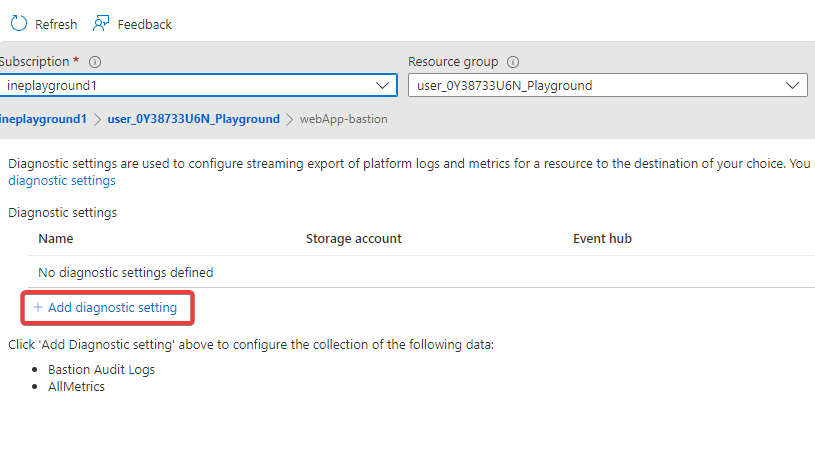Click the info icon beside Subscription
Image resolution: width=815 pixels, height=456 pixels.
(x=95, y=62)
